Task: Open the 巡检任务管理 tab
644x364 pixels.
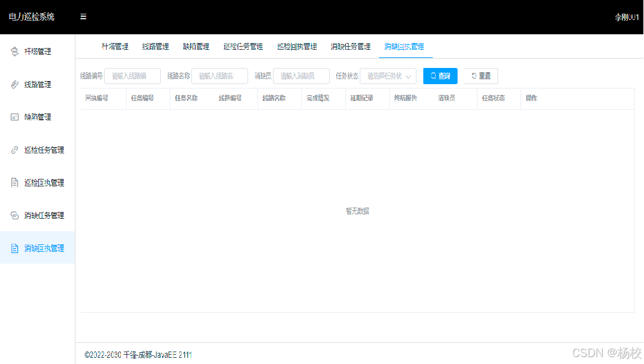Action: tap(243, 46)
